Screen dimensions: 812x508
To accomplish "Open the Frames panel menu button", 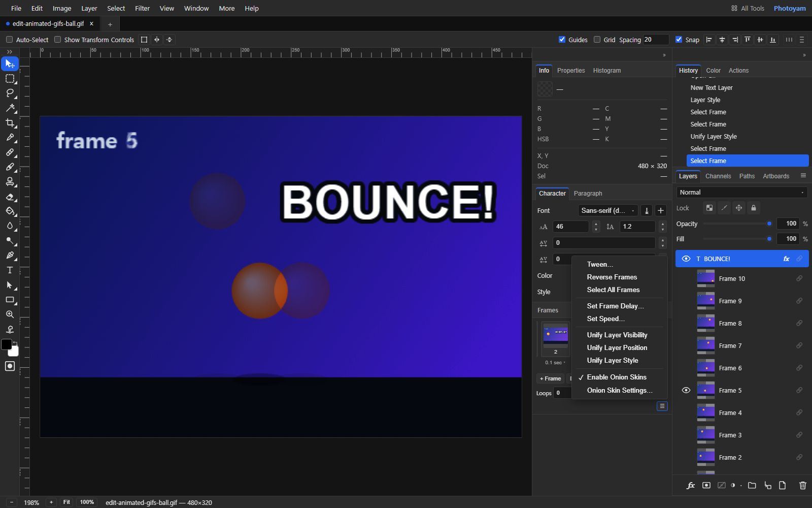I will 662,406.
